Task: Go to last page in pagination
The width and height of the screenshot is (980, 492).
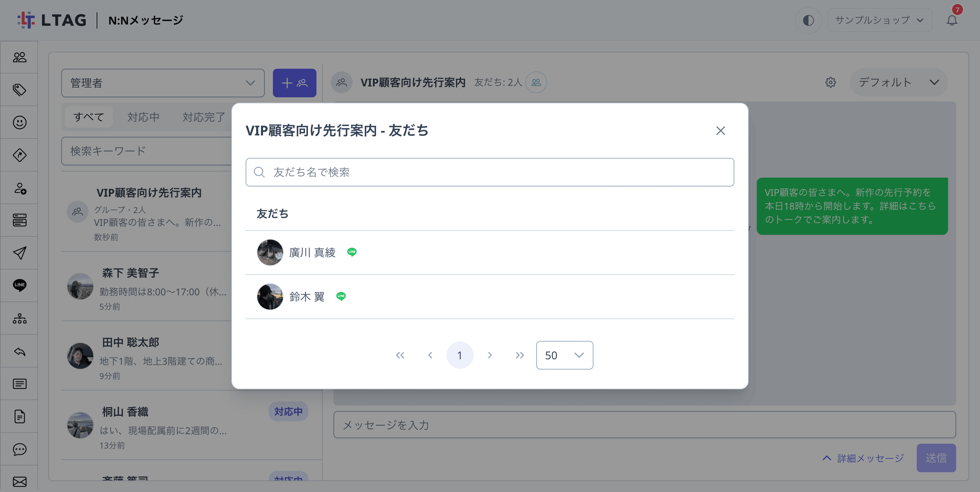Action: point(520,355)
